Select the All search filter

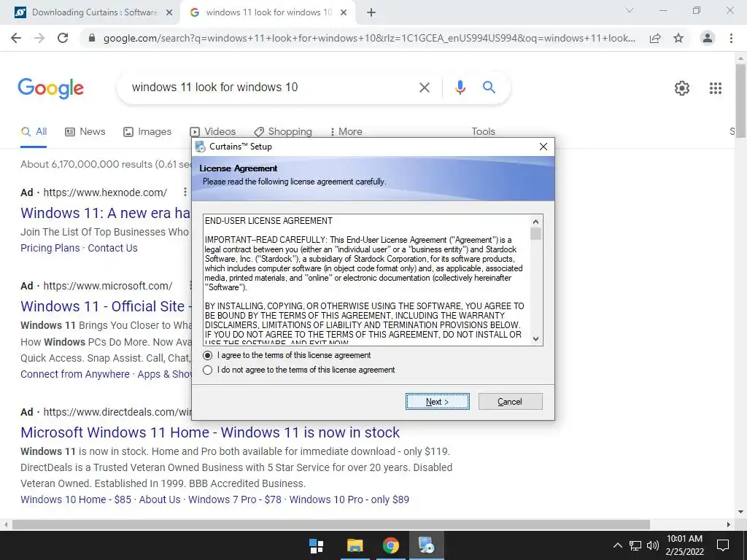point(34,132)
